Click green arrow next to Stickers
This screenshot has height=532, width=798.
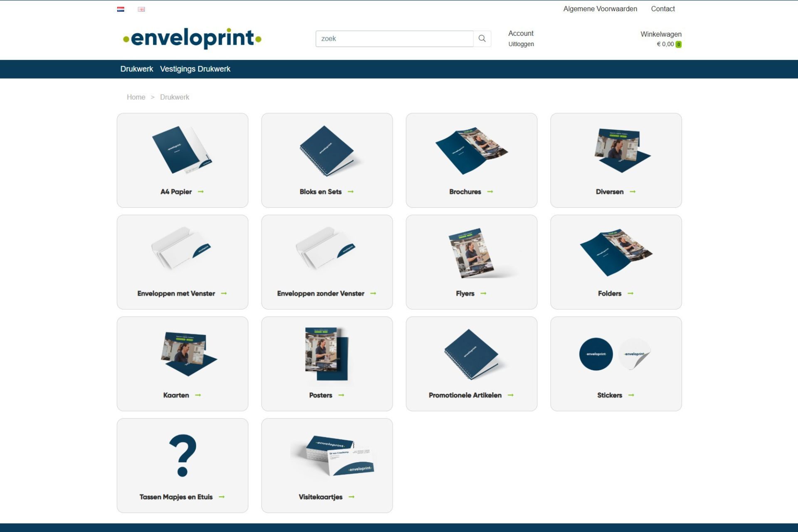pyautogui.click(x=631, y=395)
